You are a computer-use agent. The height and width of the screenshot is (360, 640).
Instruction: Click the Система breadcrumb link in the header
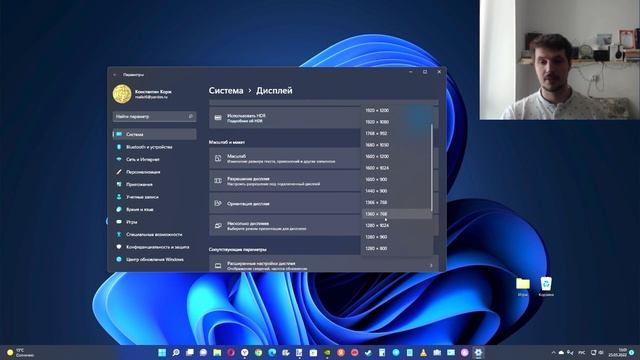pyautogui.click(x=226, y=91)
